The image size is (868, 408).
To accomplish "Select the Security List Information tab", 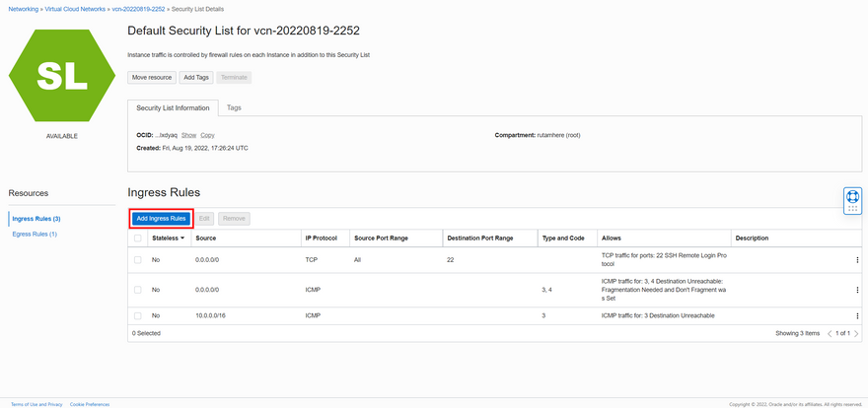I will click(173, 107).
